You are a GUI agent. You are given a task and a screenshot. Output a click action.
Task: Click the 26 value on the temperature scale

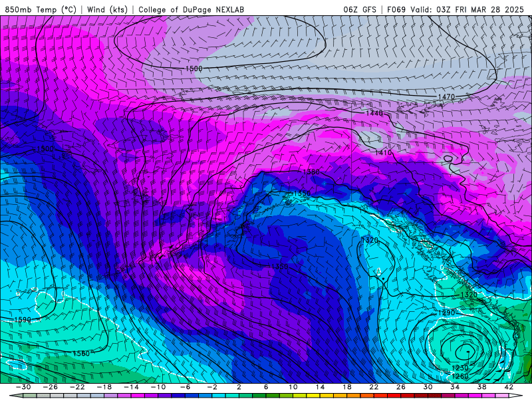(x=401, y=387)
